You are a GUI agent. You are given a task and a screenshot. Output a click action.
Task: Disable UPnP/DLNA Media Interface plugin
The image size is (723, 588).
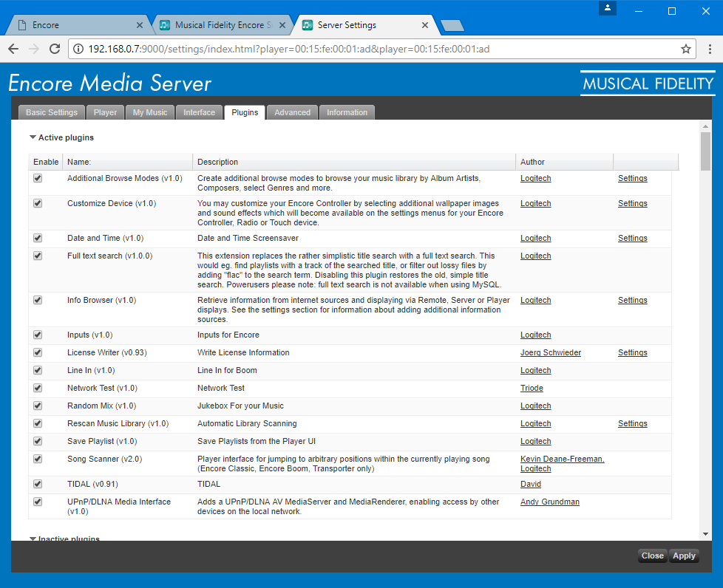[38, 502]
